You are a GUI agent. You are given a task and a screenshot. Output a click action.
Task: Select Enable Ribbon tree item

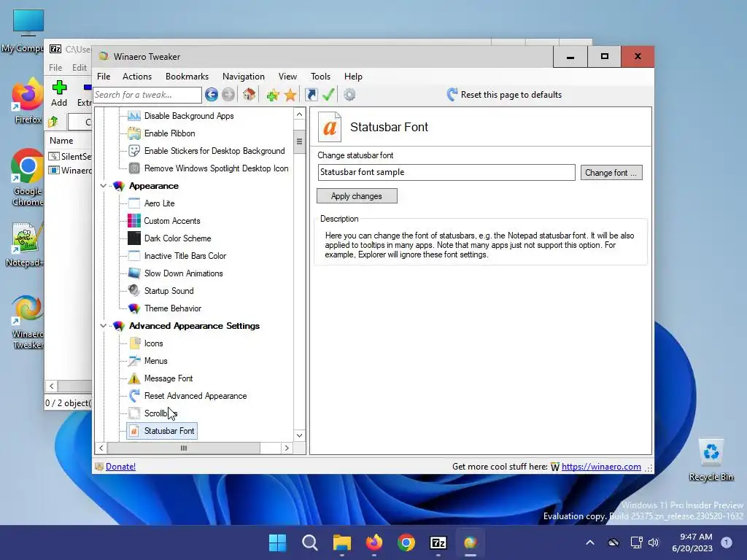169,133
